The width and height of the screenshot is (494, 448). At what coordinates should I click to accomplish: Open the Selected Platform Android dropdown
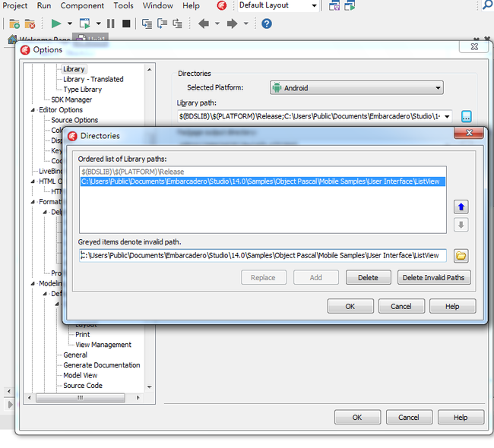tap(356, 88)
